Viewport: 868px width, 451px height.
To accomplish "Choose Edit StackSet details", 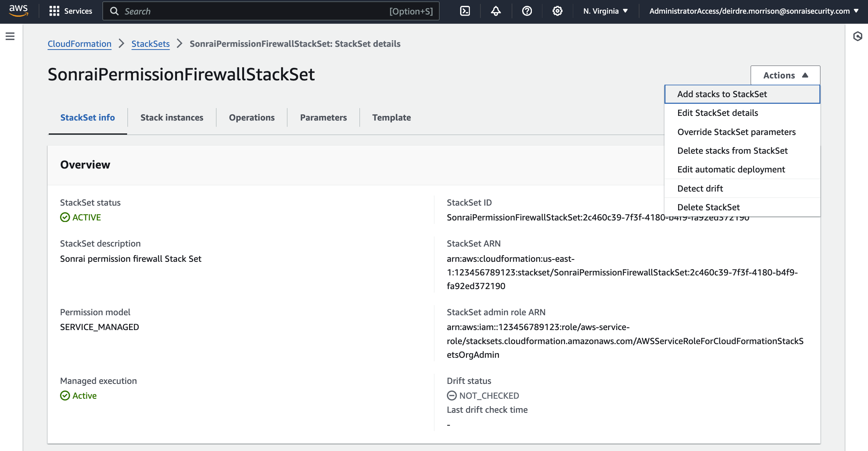I will click(742, 113).
